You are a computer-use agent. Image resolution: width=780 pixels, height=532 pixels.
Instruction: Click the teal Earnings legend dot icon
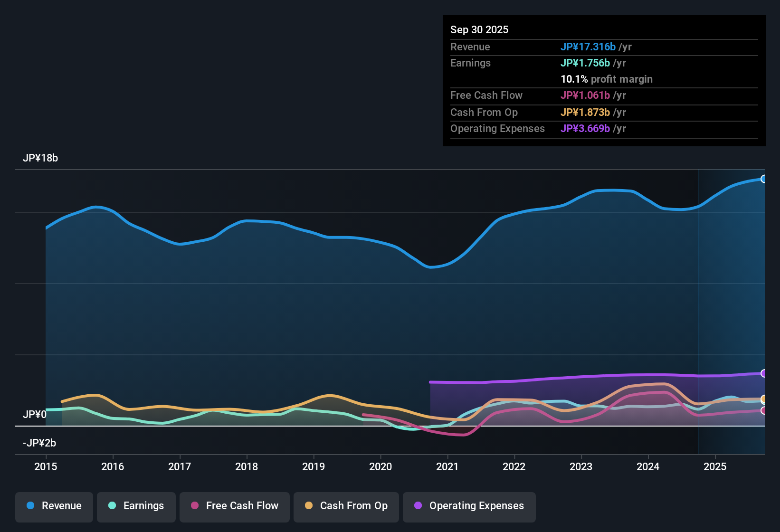coord(112,506)
